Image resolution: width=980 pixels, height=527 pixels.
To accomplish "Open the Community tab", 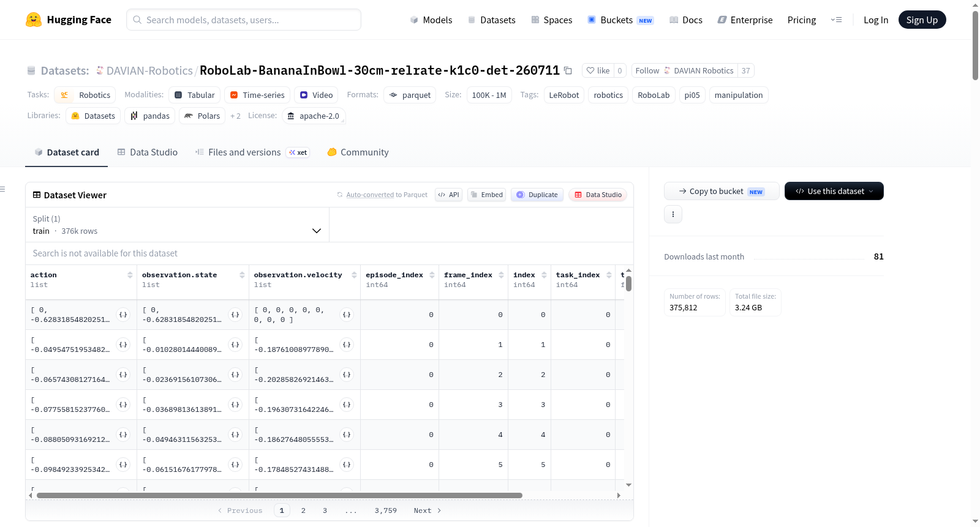I will click(x=358, y=152).
